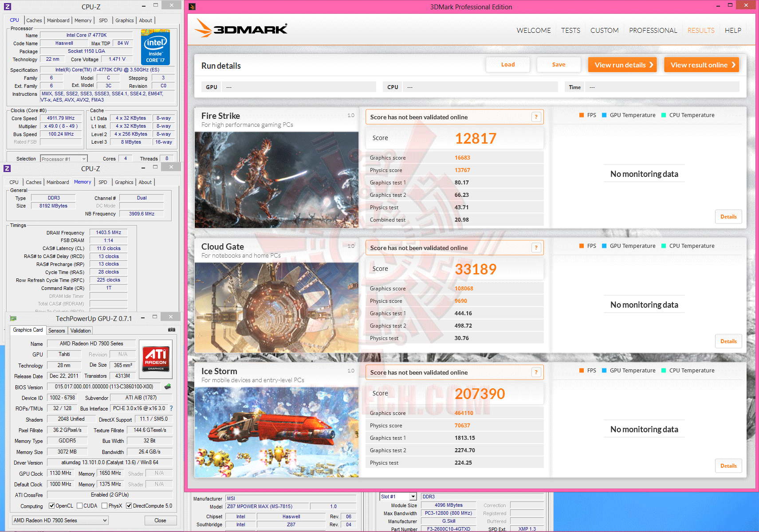The image size is (759, 532).
Task: Click the Core Speed value 4911.79 MHz
Action: [61, 118]
